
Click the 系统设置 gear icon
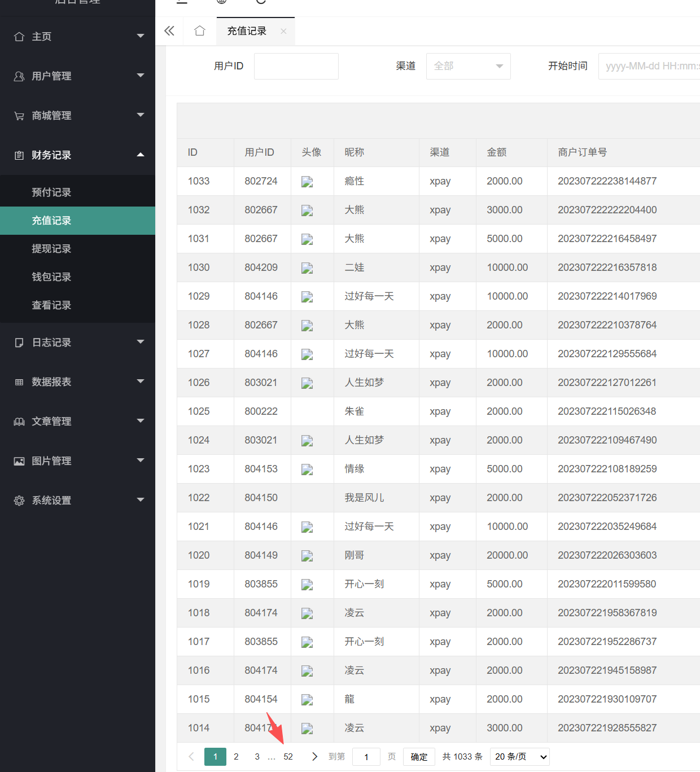pos(19,501)
